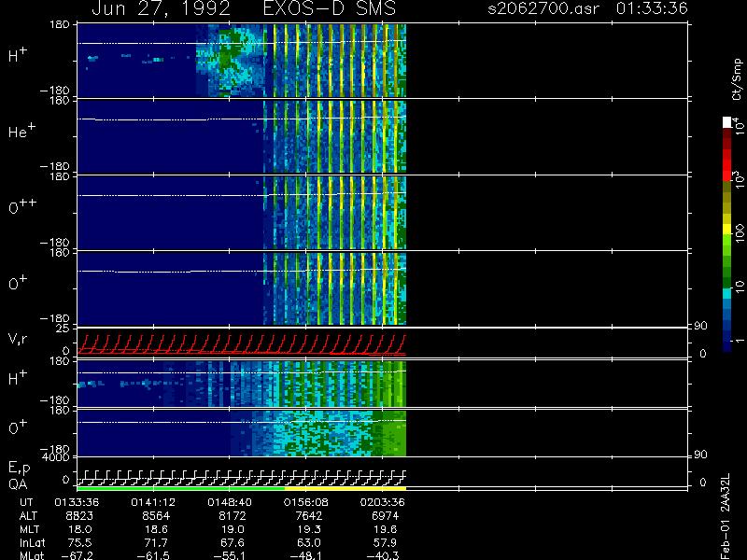747x560 pixels.
Task: Click the "InLat" row header
Action: click(x=33, y=542)
